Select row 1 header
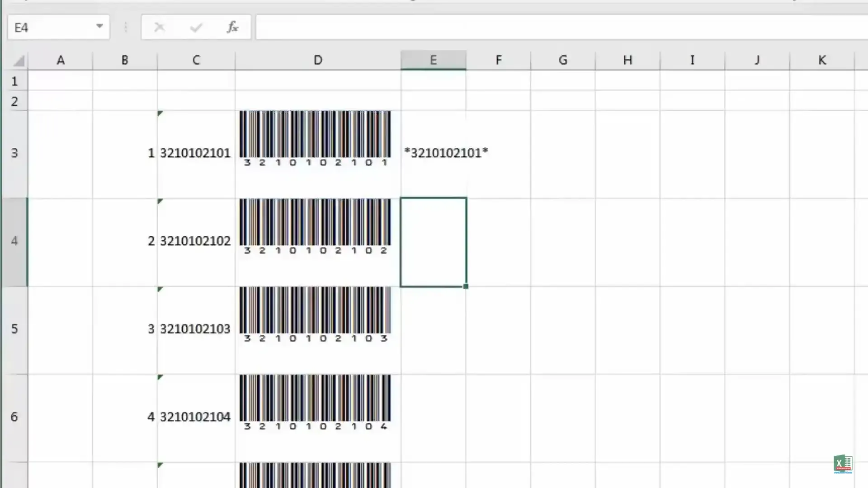 [14, 81]
